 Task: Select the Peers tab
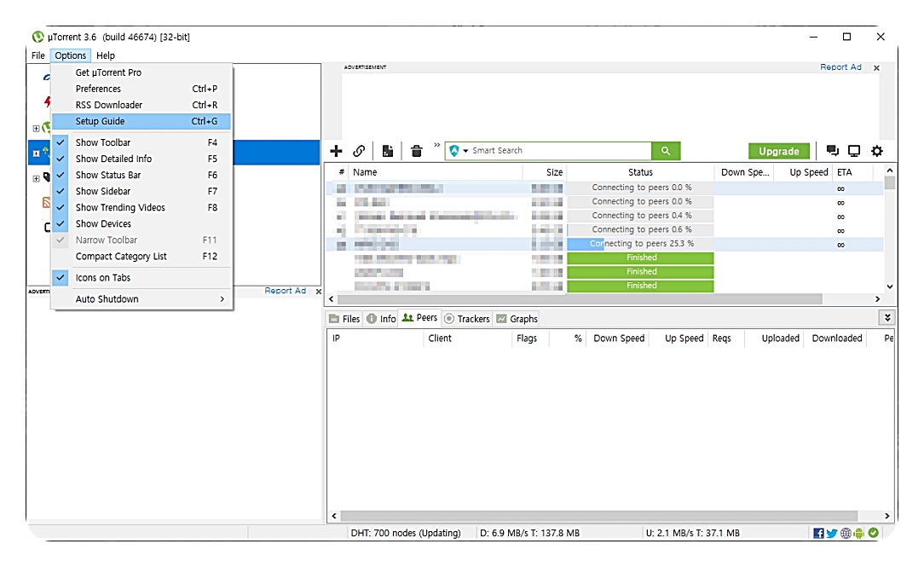click(419, 318)
